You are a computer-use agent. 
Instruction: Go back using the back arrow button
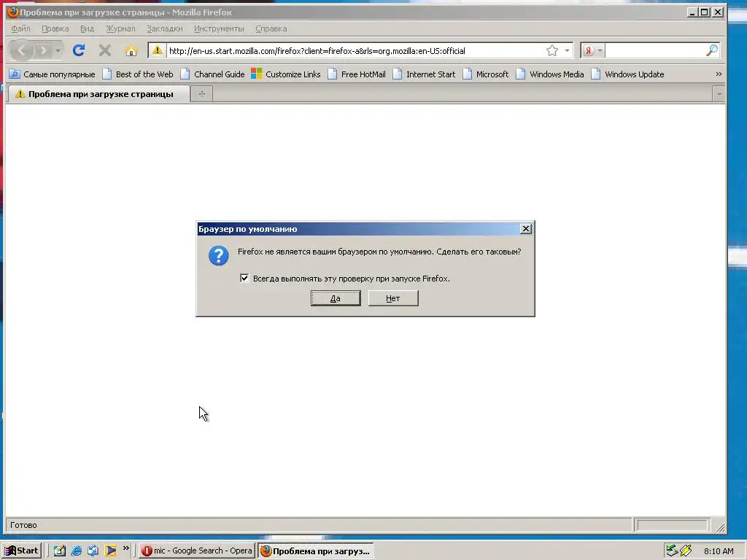click(x=21, y=50)
